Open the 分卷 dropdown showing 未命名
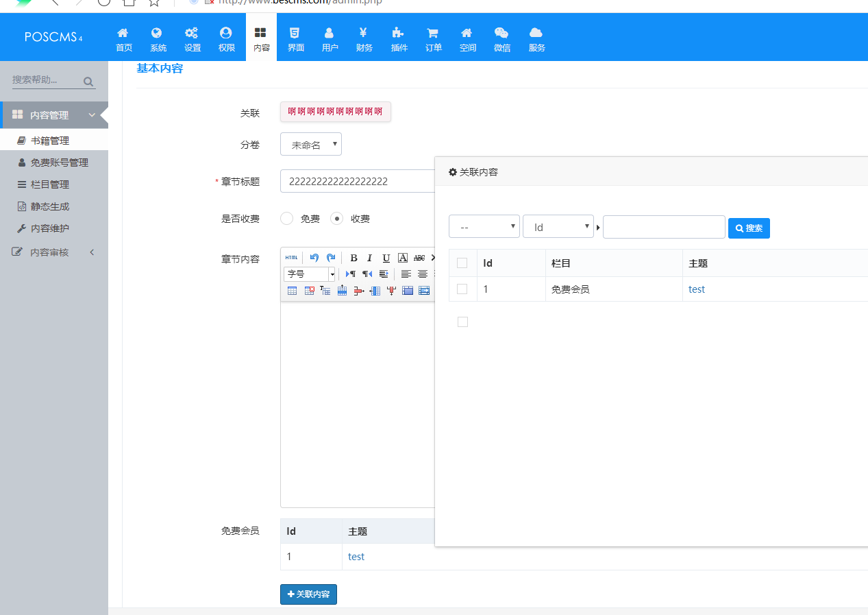 pos(311,144)
